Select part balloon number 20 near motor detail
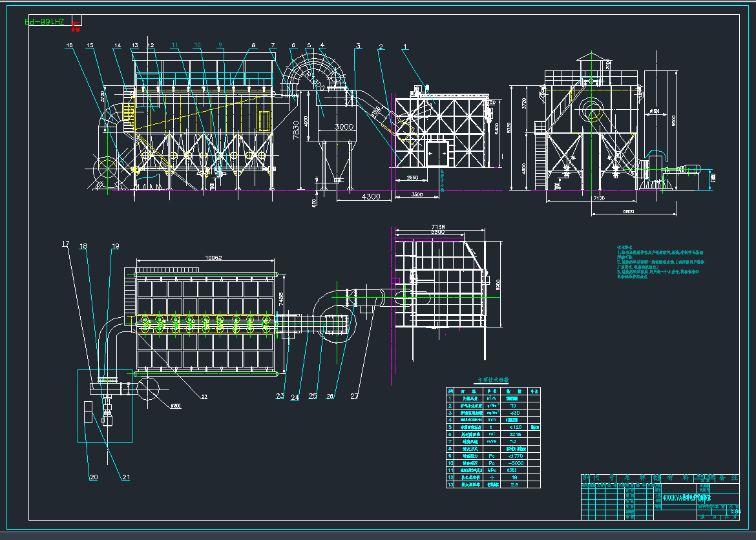Viewport: 756px width, 540px height. 94,478
